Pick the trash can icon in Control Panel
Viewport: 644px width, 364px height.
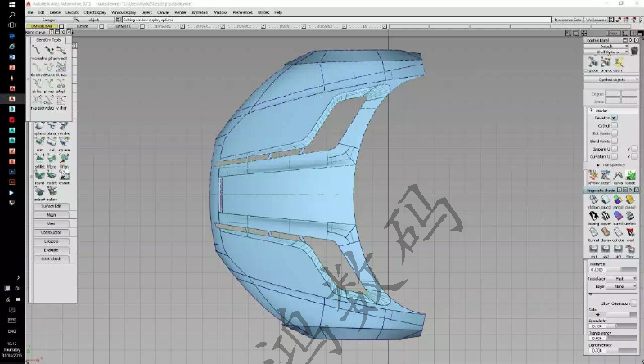(x=633, y=51)
